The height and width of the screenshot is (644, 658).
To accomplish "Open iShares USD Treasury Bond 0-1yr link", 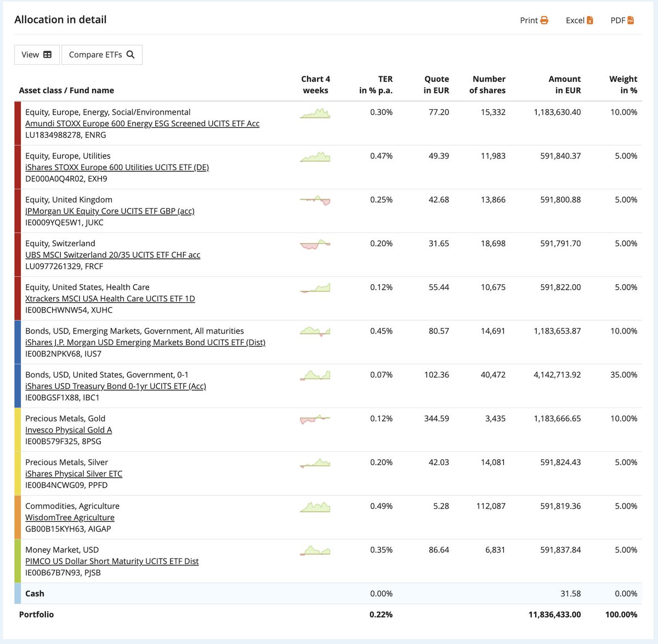I will pyautogui.click(x=116, y=386).
